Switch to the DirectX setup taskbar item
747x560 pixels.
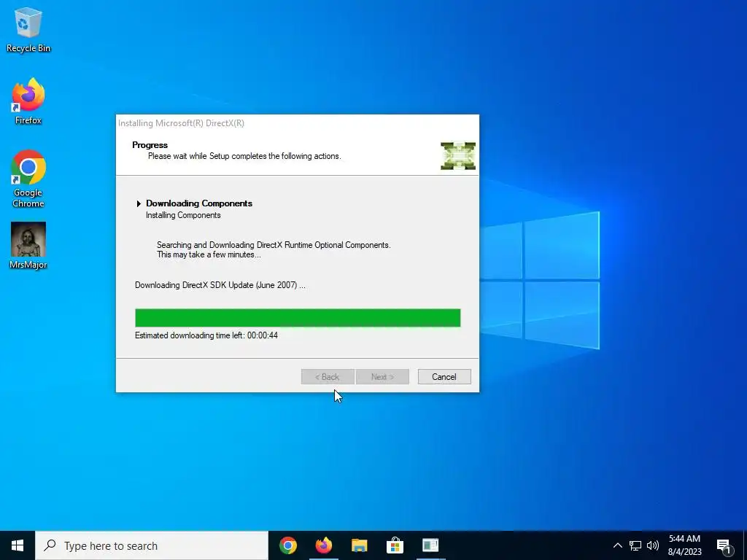[430, 545]
